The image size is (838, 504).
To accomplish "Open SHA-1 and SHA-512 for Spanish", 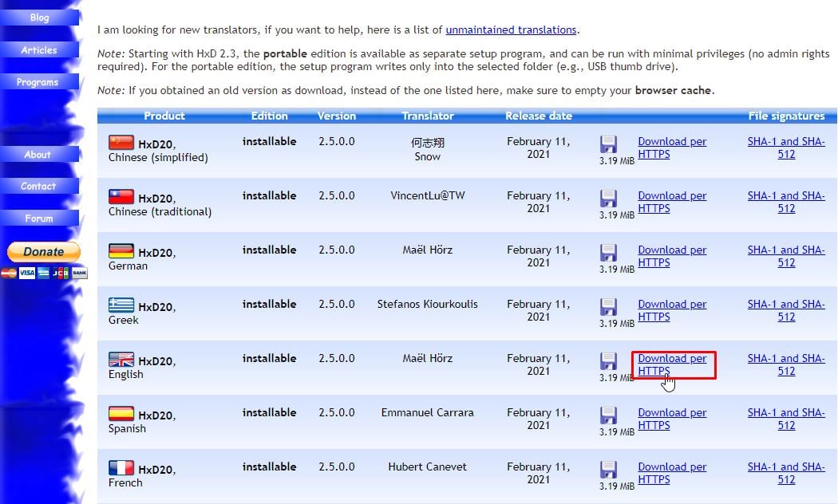I will point(786,419).
